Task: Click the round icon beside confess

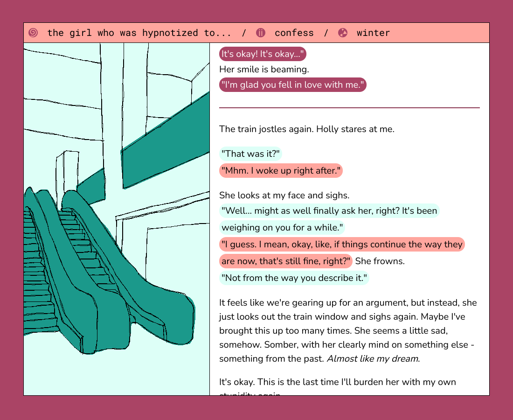Action: coord(260,33)
